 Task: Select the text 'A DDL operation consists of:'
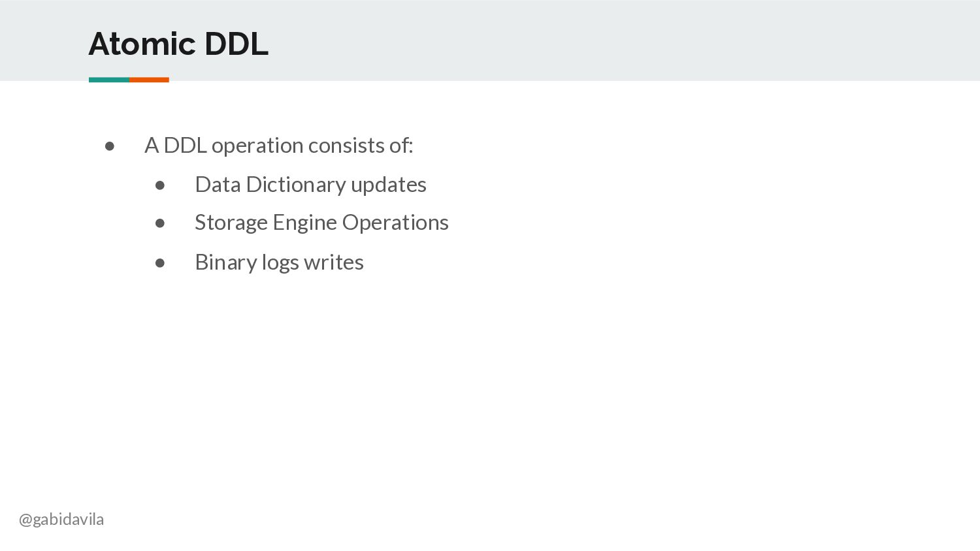point(279,146)
